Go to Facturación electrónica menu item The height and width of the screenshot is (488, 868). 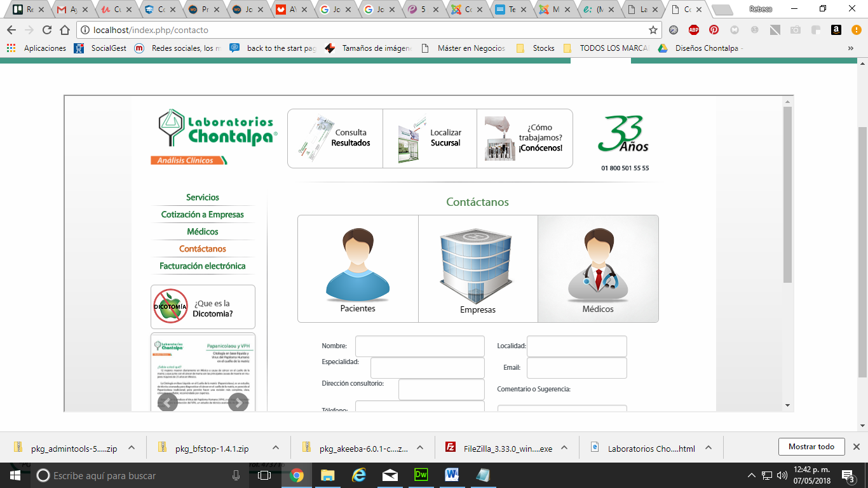[x=202, y=266]
